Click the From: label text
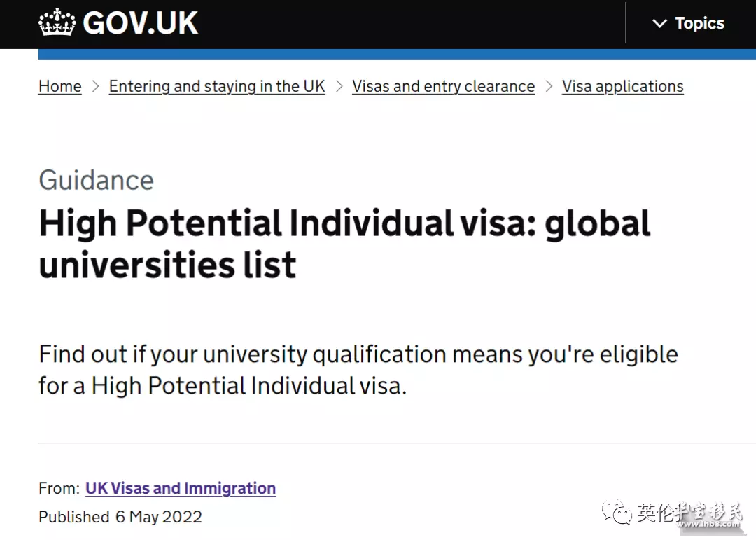 (59, 488)
